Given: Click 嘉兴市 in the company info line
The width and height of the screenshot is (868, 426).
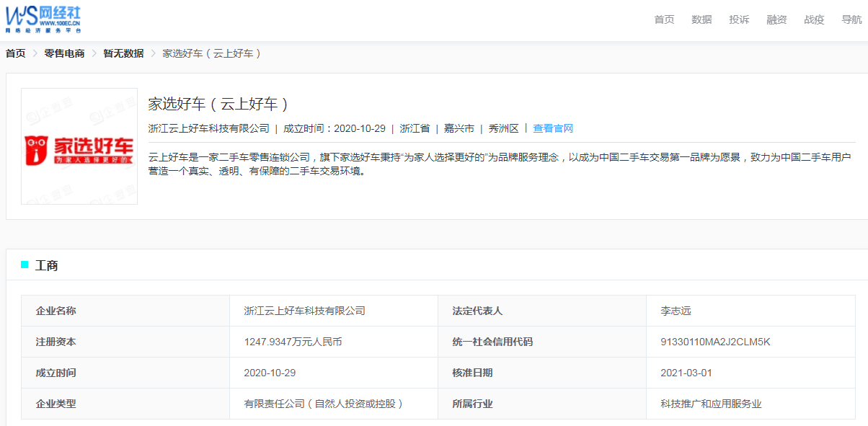Looking at the screenshot, I should point(459,128).
